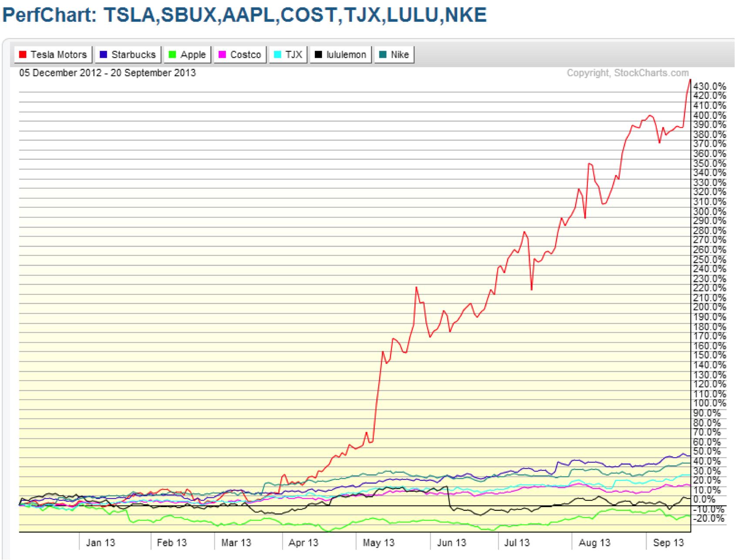The width and height of the screenshot is (735, 560).
Task: Click the -20.0% y-axis label
Action: pos(710,519)
